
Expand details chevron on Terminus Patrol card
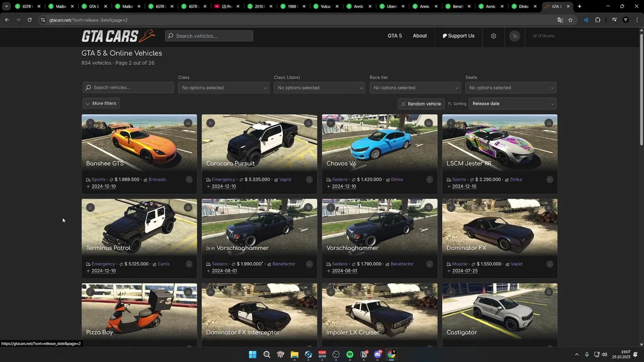[189, 264]
